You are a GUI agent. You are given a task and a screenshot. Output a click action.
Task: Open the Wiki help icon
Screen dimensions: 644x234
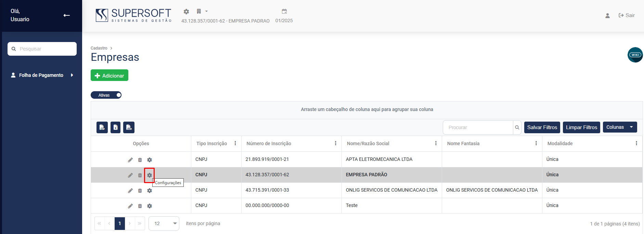click(635, 55)
